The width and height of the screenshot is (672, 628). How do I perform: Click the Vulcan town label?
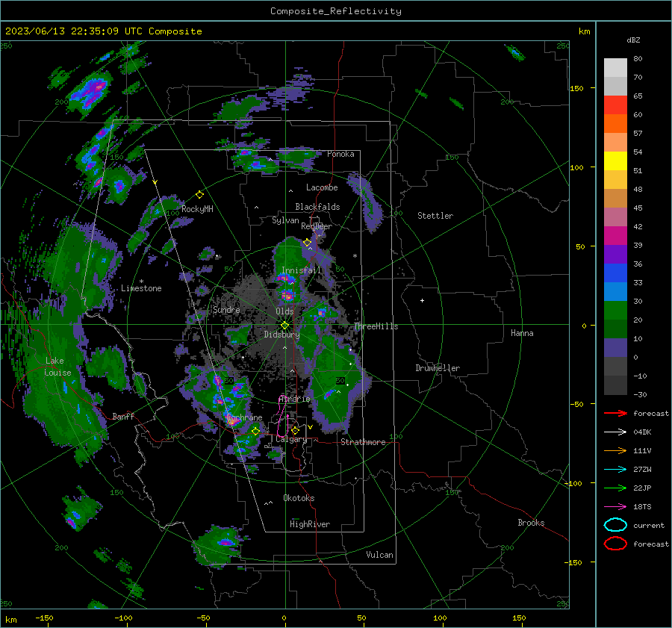coord(380,555)
